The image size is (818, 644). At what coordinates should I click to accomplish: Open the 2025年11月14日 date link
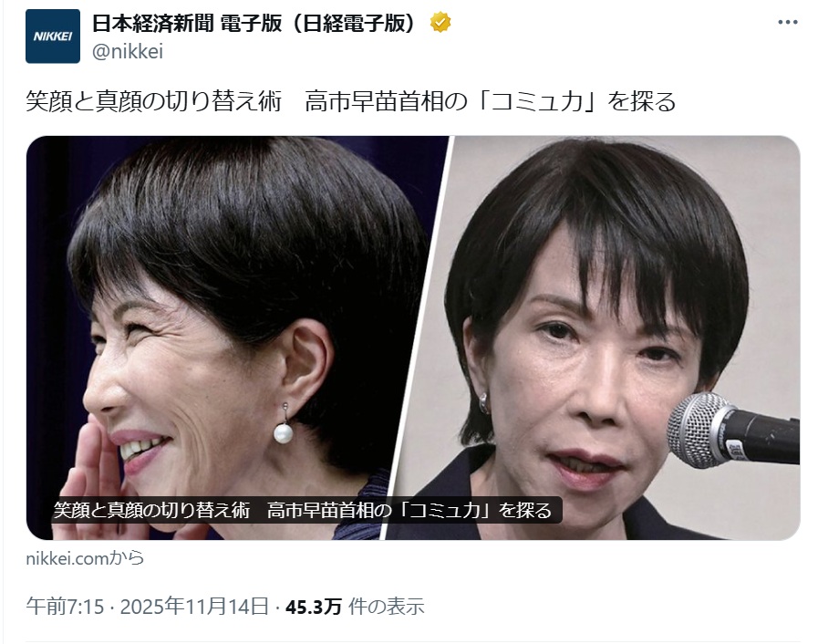(194, 607)
